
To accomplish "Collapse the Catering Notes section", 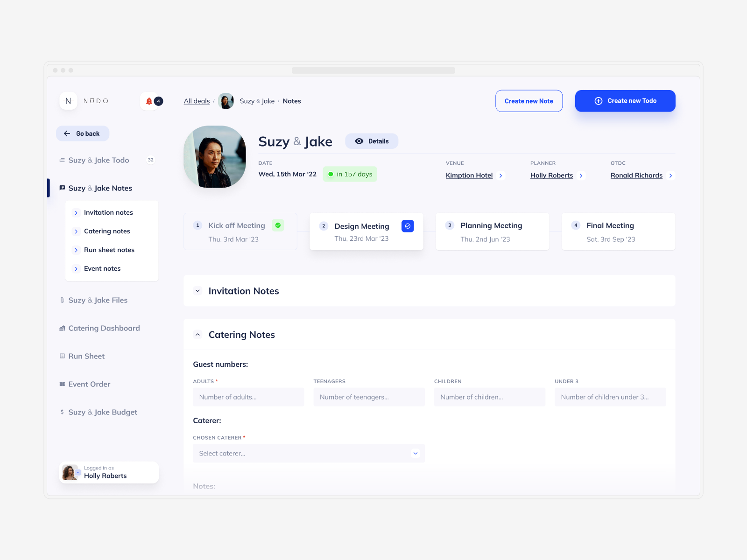I will (x=198, y=335).
